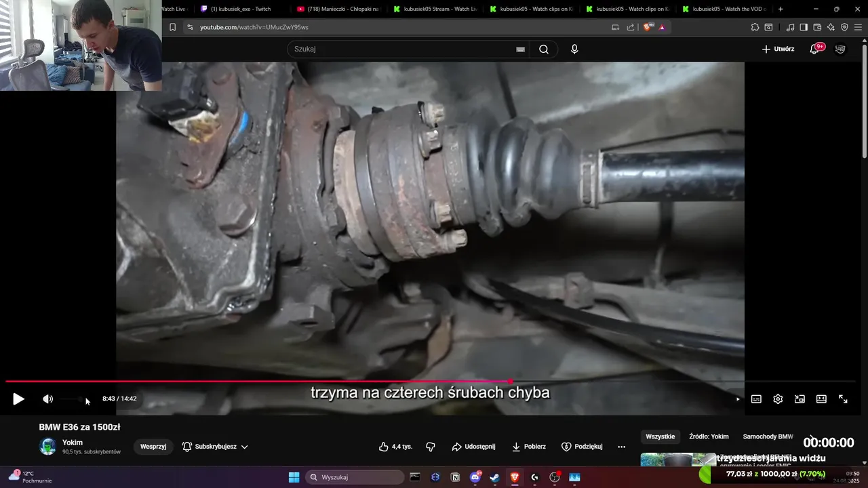Toggle theater mode in the player

tap(821, 399)
